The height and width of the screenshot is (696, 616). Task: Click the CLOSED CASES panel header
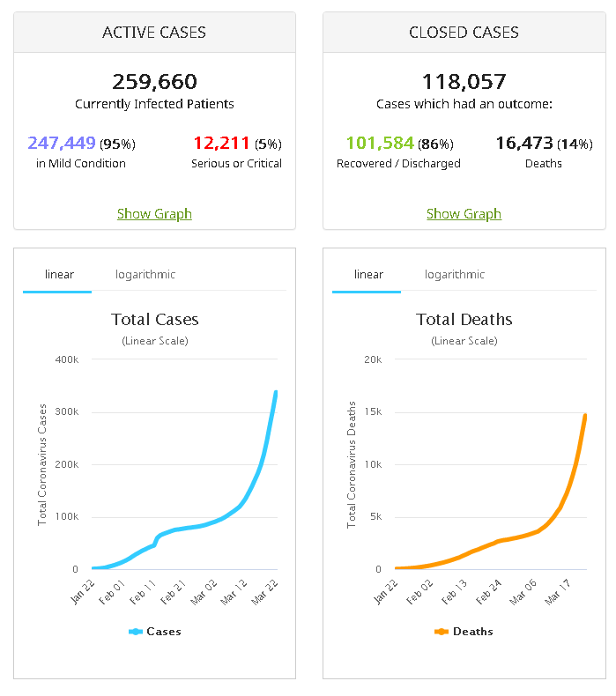pyautogui.click(x=464, y=33)
